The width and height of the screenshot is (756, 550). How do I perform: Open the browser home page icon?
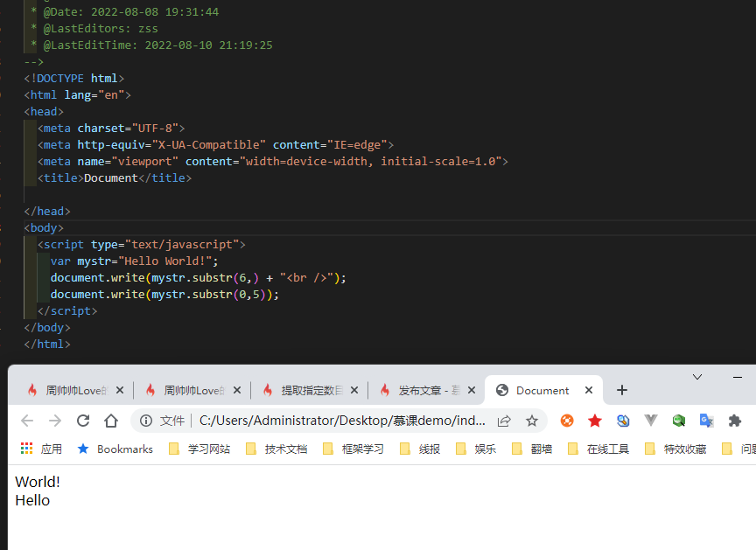click(111, 421)
